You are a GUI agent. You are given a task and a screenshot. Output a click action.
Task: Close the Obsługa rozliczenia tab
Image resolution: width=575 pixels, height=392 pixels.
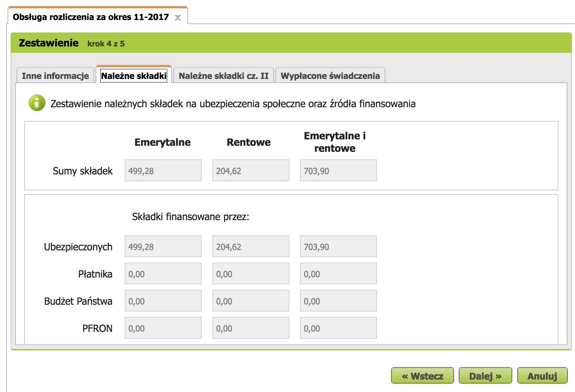[x=178, y=17]
